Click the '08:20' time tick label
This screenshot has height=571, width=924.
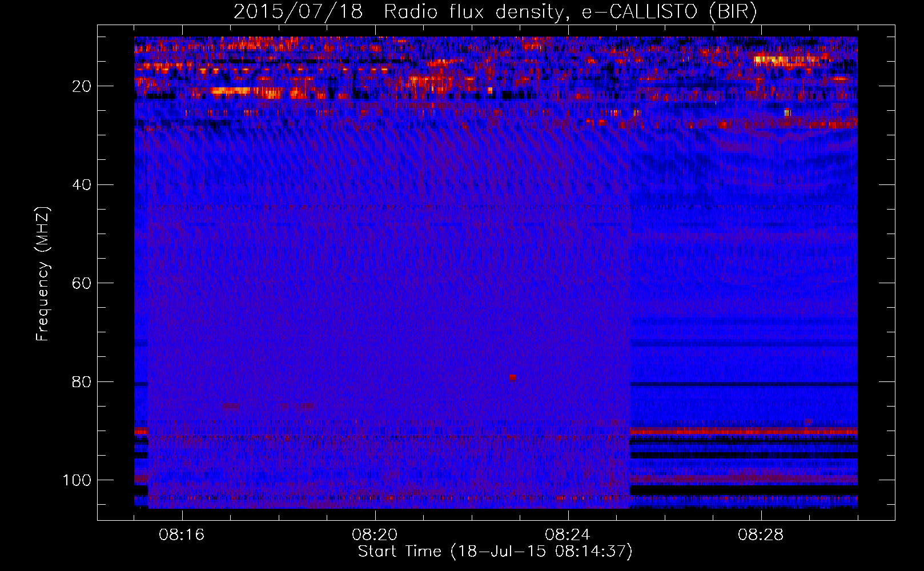[375, 535]
